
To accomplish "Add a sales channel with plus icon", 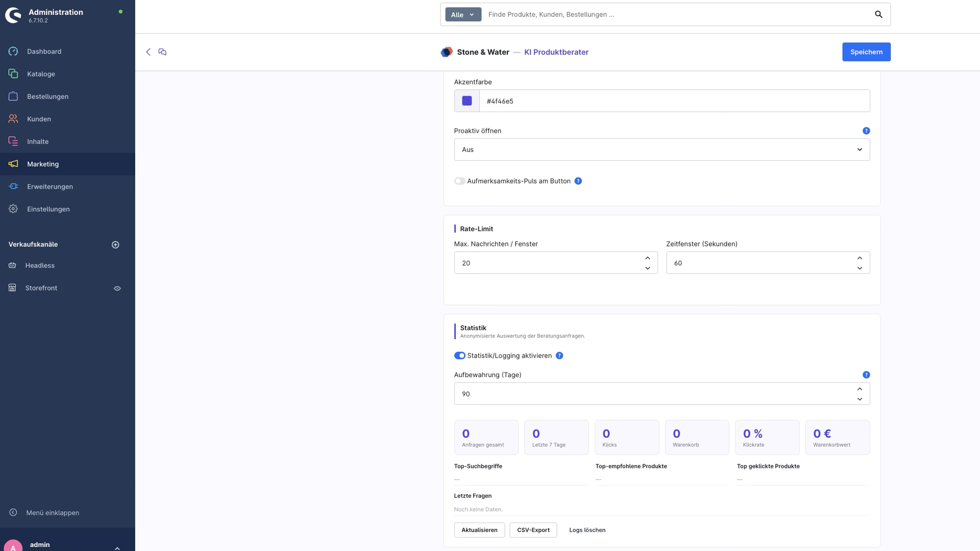I will tap(115, 245).
